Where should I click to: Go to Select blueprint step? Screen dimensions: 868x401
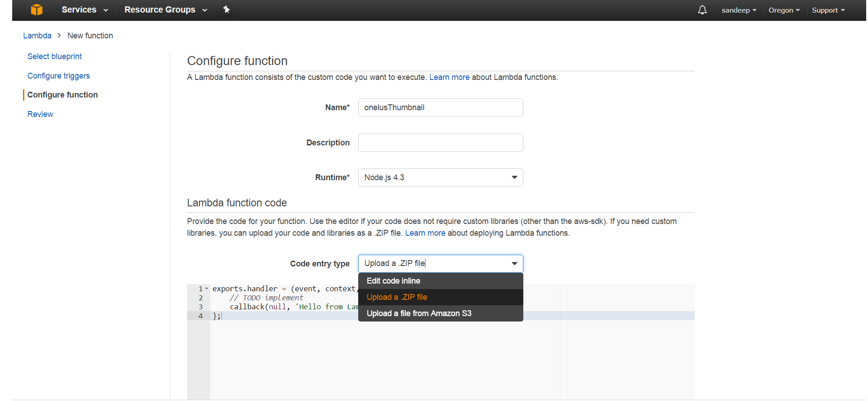tap(55, 56)
